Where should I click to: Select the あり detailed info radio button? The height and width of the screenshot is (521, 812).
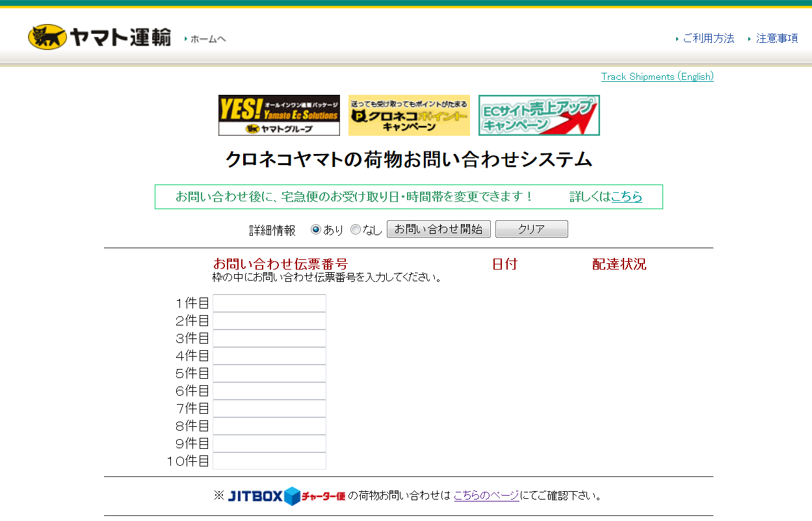(316, 229)
